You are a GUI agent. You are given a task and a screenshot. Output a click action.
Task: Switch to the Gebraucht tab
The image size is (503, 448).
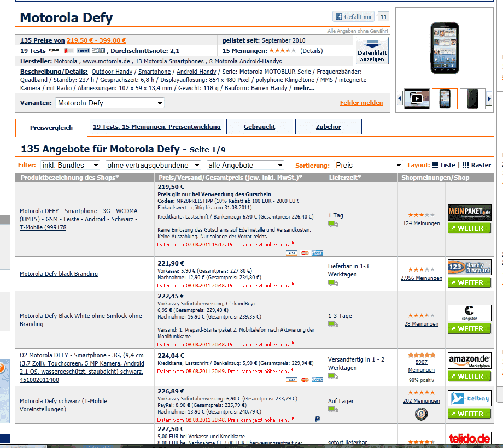pos(260,127)
